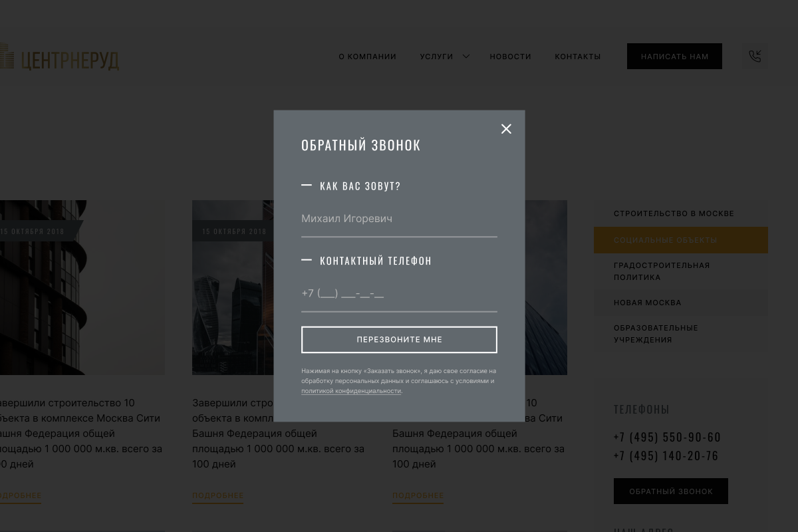
Task: Click the second article's skyscraper thumbnail
Action: point(233,299)
